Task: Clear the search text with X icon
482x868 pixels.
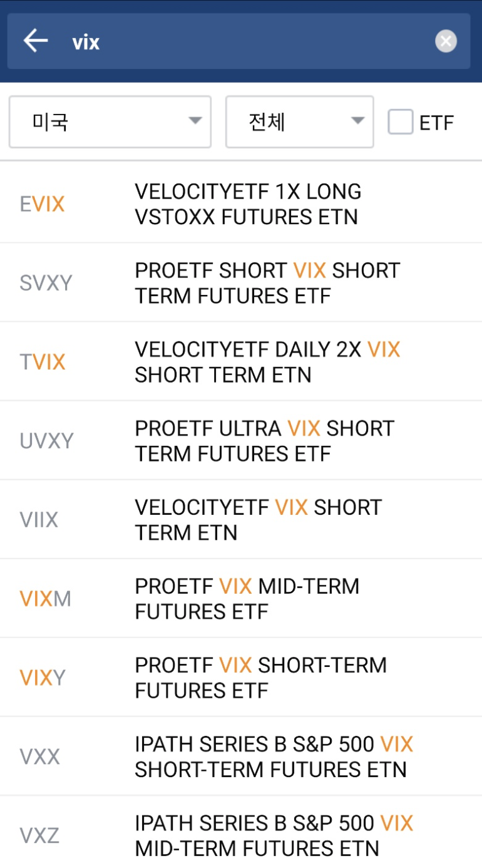Action: [446, 42]
